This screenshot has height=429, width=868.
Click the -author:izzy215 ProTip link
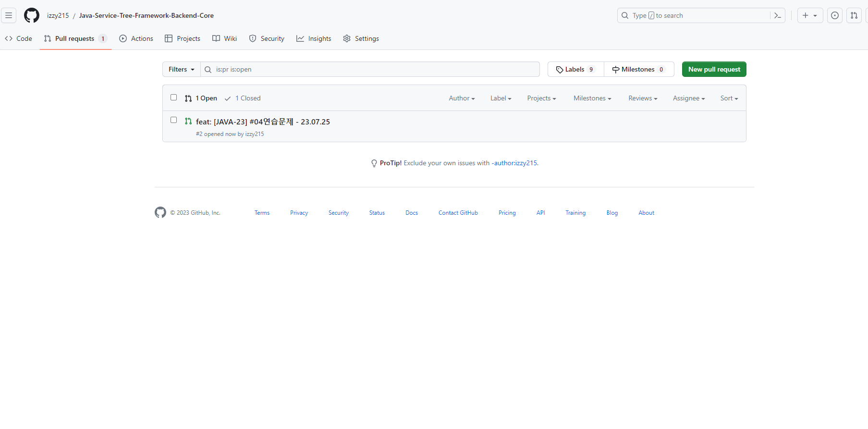[514, 163]
